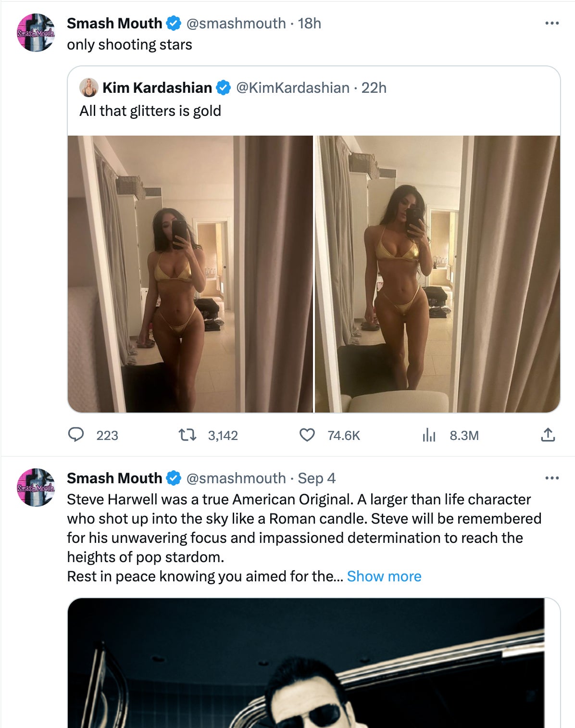The image size is (575, 728).
Task: Open the 18h timestamp link
Action: (309, 23)
